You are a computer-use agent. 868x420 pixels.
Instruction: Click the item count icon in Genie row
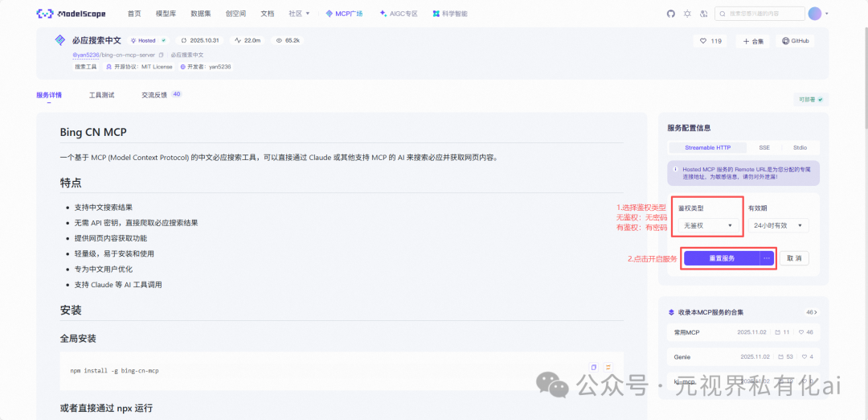coord(780,356)
